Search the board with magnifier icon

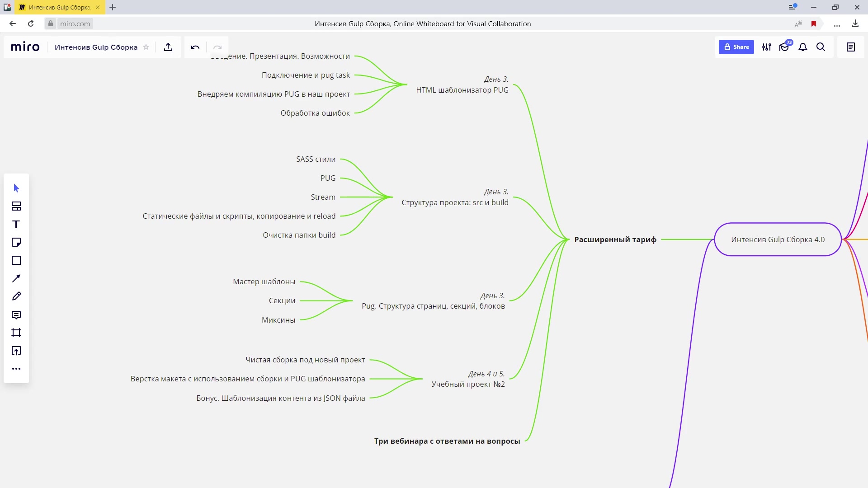click(821, 47)
